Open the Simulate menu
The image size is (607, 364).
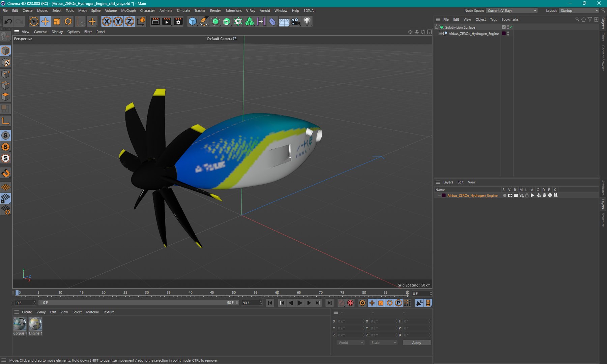click(183, 11)
